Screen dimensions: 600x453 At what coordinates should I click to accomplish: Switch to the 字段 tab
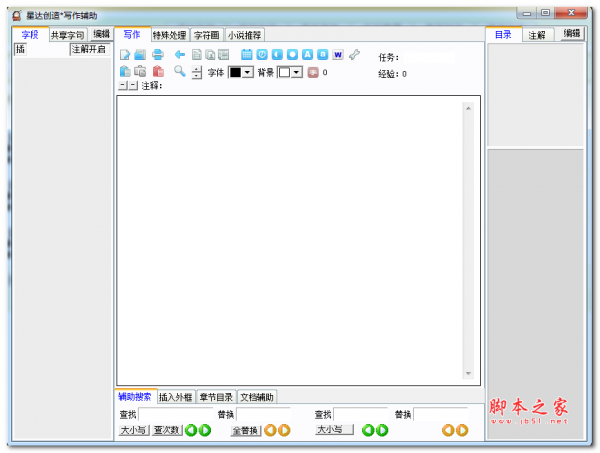(x=30, y=35)
